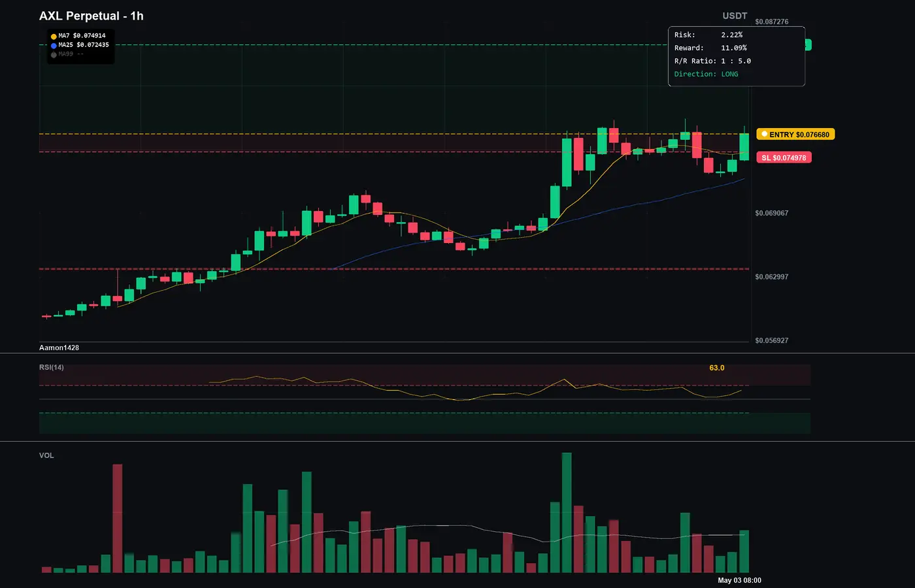Click the MA25 $0.072435 legend value

pos(84,45)
